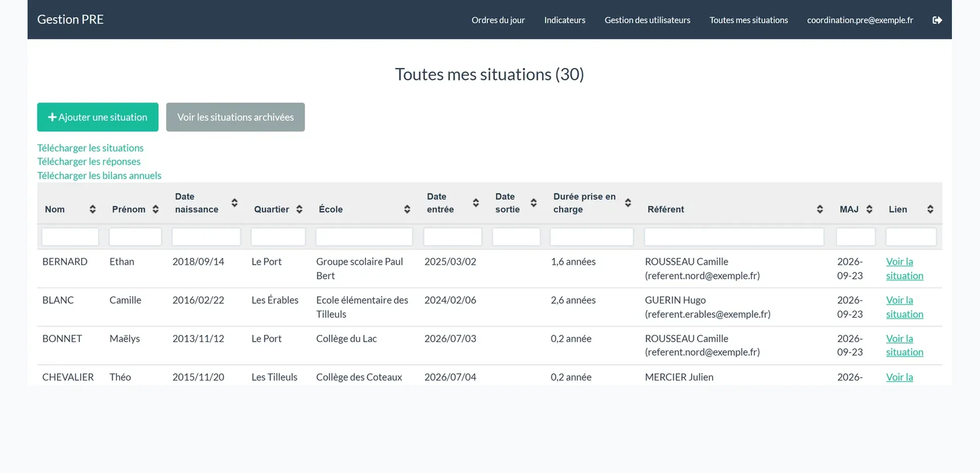Click coordination.pre@exemple.fr account link
The width and height of the screenshot is (980, 473).
tap(860, 20)
